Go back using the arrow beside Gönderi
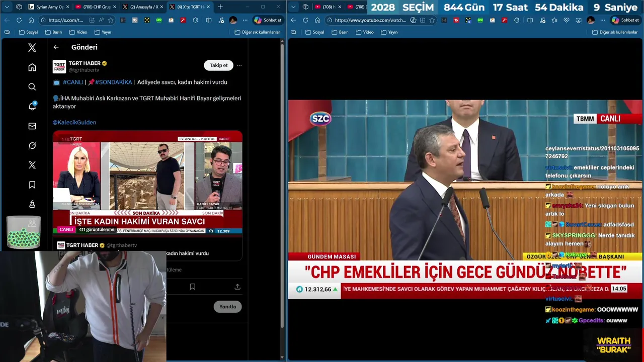644x362 pixels. coord(56,47)
